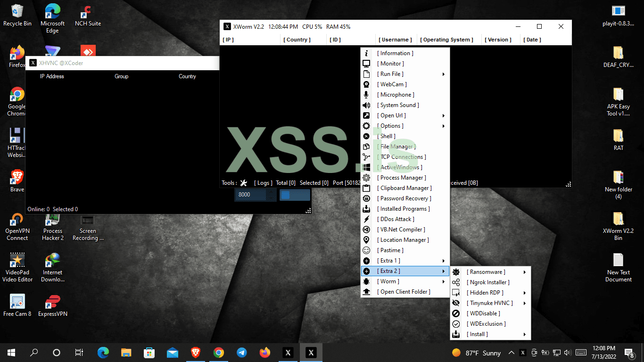This screenshot has height=362, width=644.
Task: Select the Microphone icon
Action: point(366,94)
